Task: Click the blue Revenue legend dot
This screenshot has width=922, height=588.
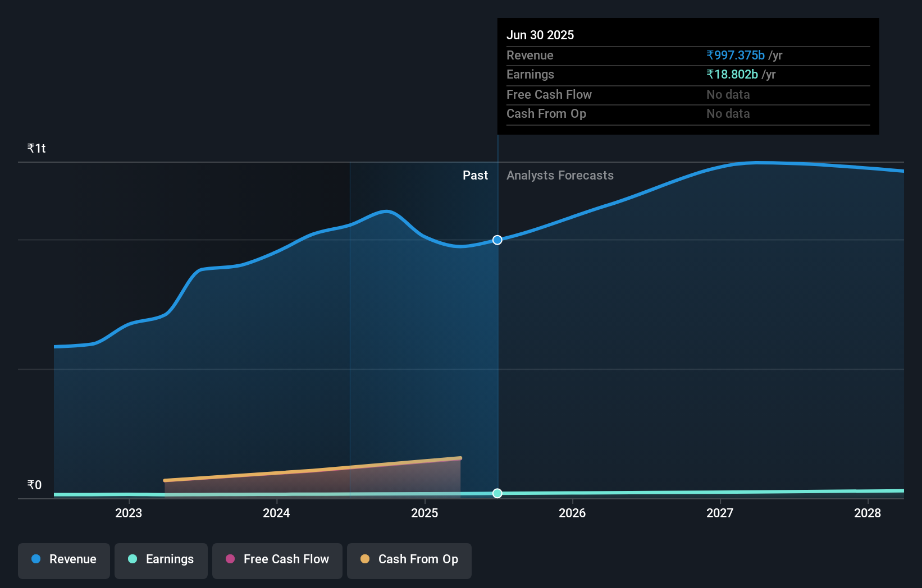Action: pyautogui.click(x=36, y=559)
